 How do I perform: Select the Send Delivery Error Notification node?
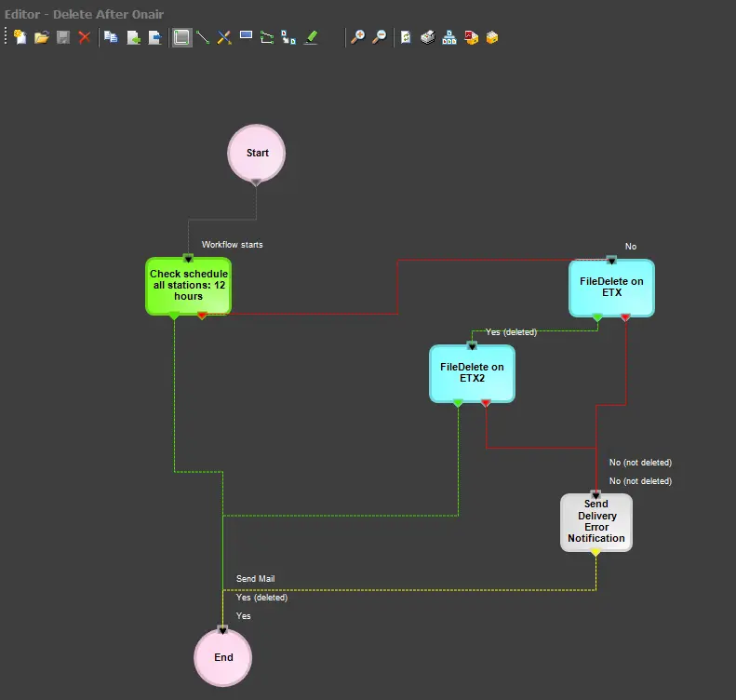pos(596,521)
